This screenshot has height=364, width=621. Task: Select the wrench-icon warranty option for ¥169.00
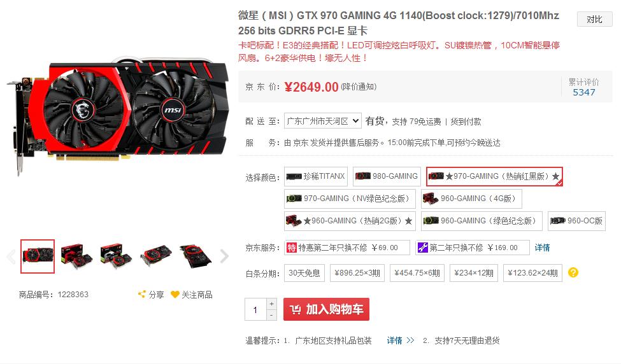pos(472,248)
